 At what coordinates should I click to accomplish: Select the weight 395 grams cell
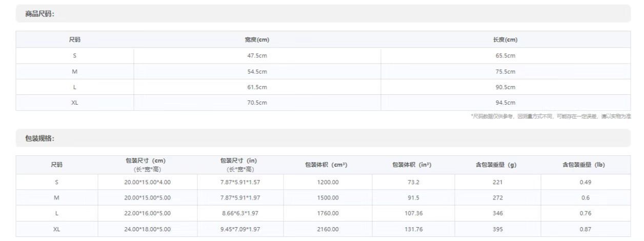(498, 229)
